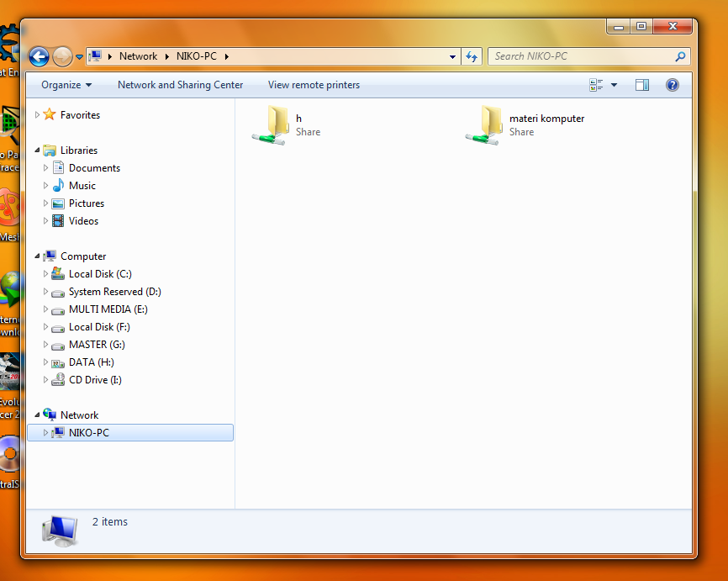Select NIKO-PC in the address breadcrumb

click(197, 56)
